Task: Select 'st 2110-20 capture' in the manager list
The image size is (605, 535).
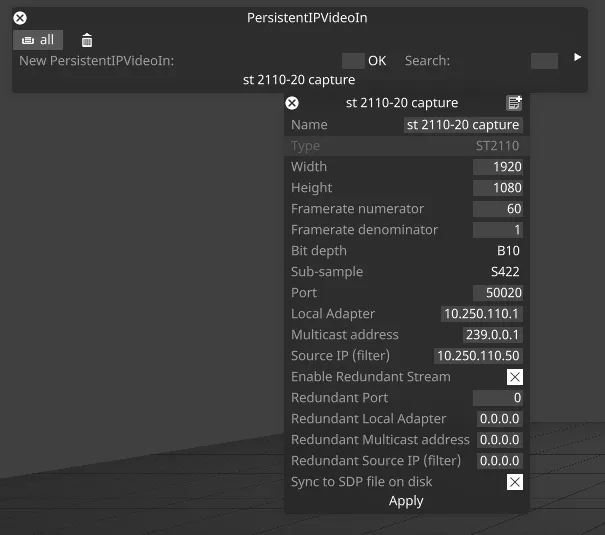Action: (x=299, y=80)
